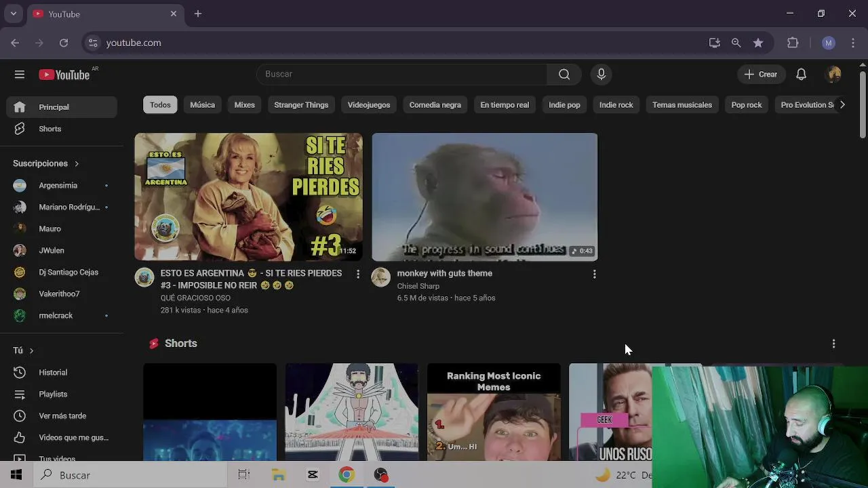868x488 pixels.
Task: Go to Principal in the sidebar
Action: (x=62, y=107)
